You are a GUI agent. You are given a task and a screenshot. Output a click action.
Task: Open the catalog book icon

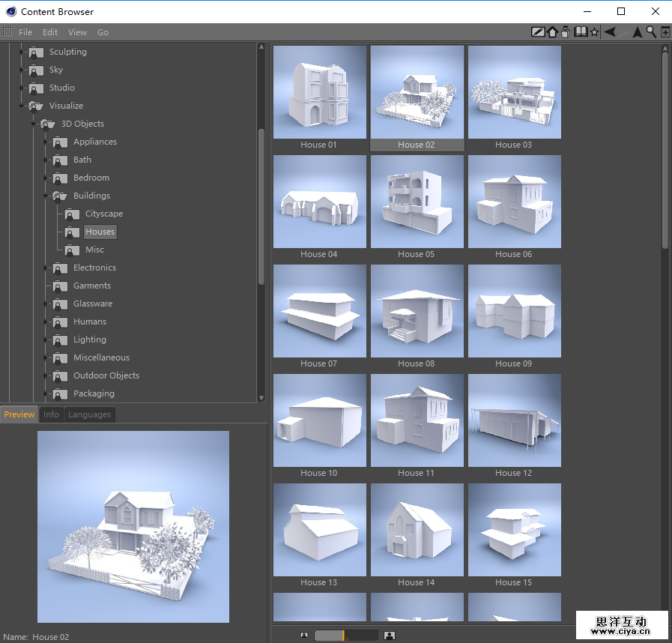[581, 32]
